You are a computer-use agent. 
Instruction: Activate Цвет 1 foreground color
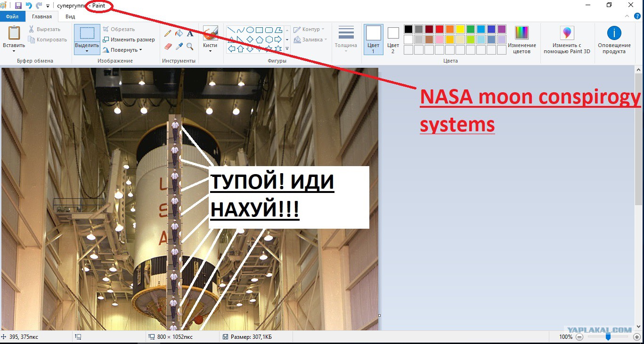coord(374,40)
